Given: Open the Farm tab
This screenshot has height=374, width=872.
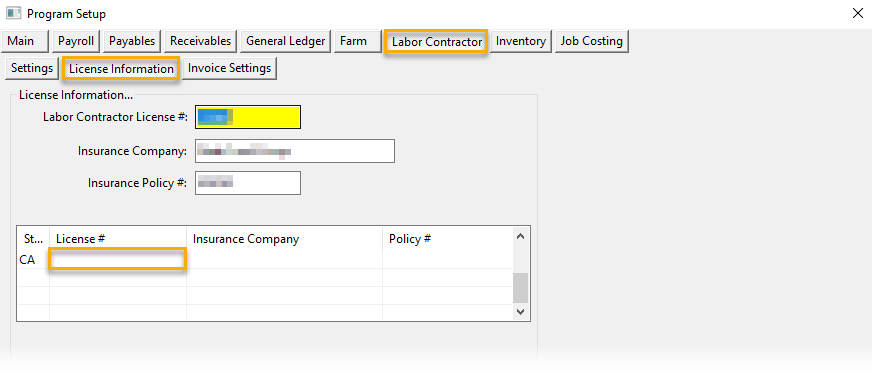Looking at the screenshot, I should coord(358,41).
